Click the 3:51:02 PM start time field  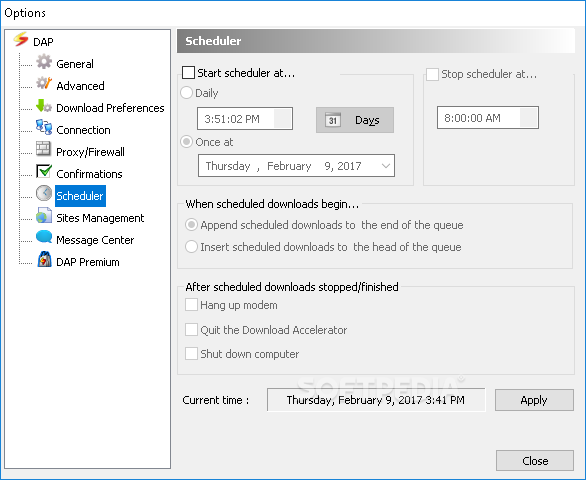[245, 119]
